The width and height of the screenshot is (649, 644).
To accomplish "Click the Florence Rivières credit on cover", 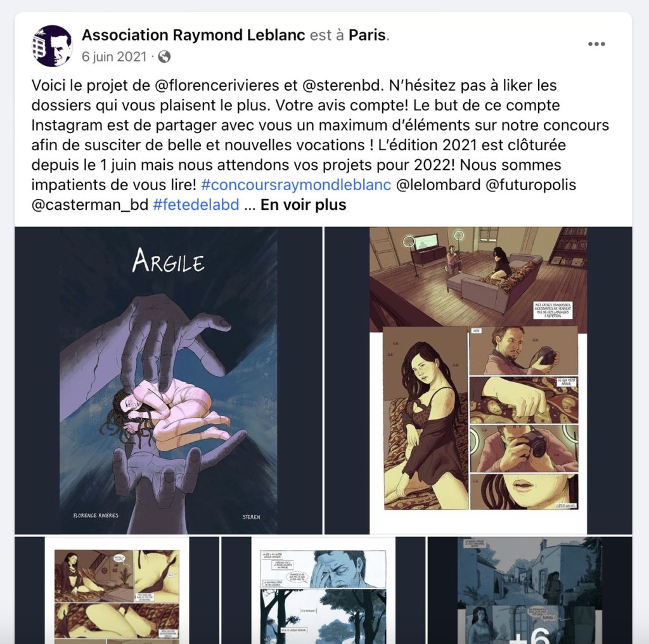I will (x=96, y=515).
